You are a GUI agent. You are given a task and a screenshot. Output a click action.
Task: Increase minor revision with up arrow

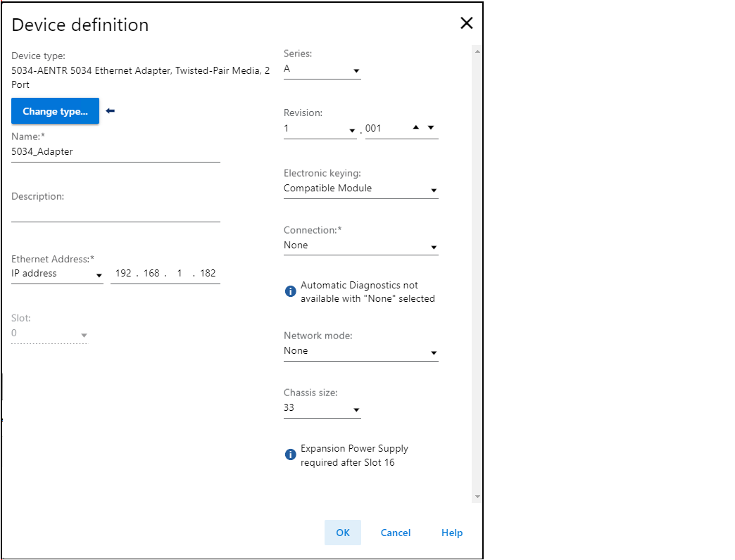tap(415, 127)
